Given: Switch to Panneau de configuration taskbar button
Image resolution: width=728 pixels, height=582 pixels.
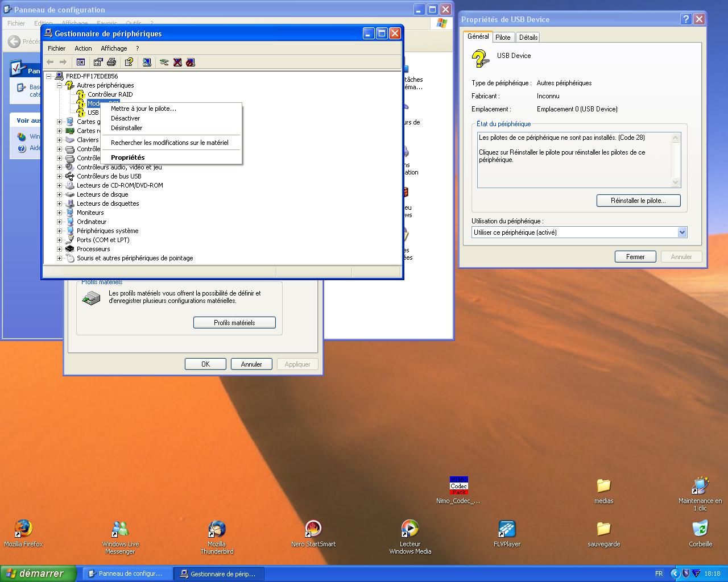Looking at the screenshot, I should pyautogui.click(x=127, y=573).
